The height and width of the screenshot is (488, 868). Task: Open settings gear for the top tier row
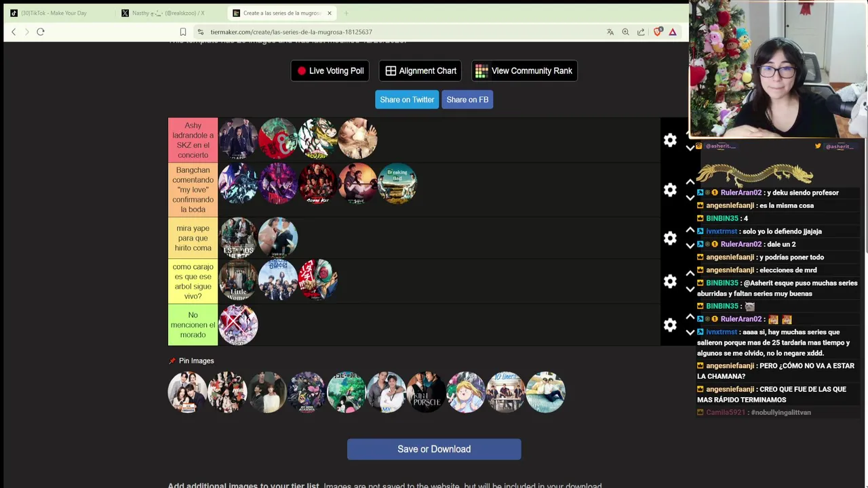click(x=670, y=140)
